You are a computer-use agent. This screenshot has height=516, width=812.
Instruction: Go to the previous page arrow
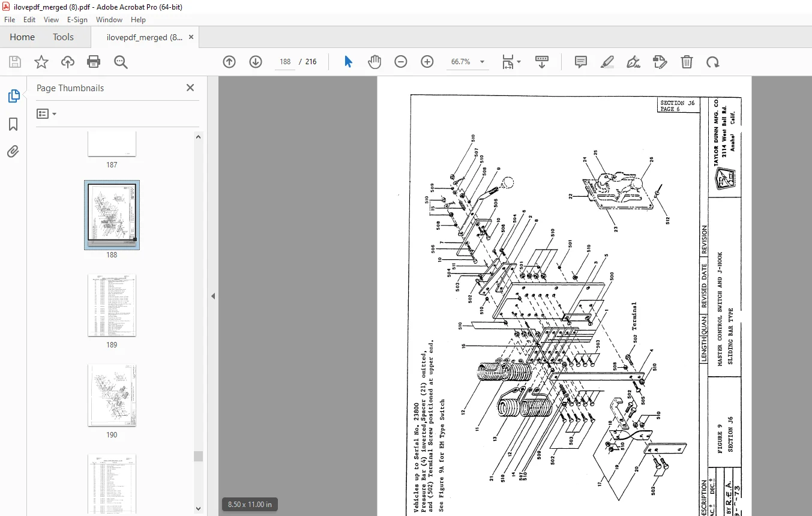[x=229, y=62]
